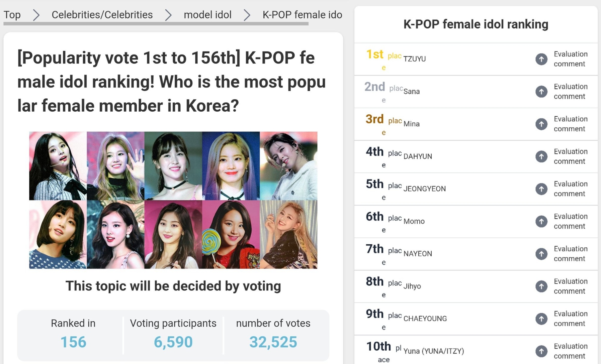This screenshot has width=601, height=364.
Task: Vote up DAHYUN using arrow icon
Action: (541, 156)
